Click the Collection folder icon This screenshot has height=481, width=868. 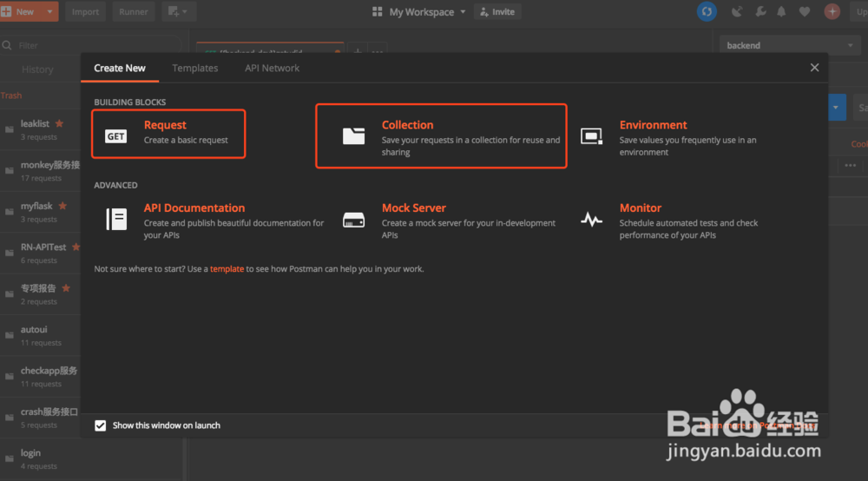[x=354, y=135]
